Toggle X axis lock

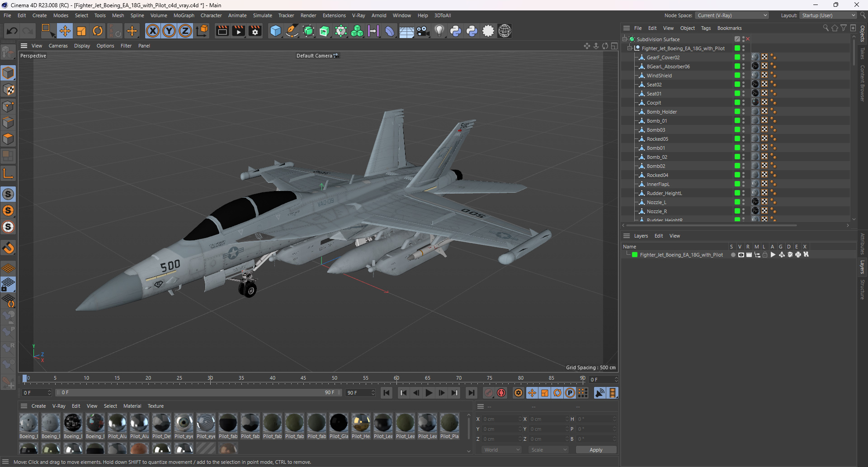click(x=153, y=31)
